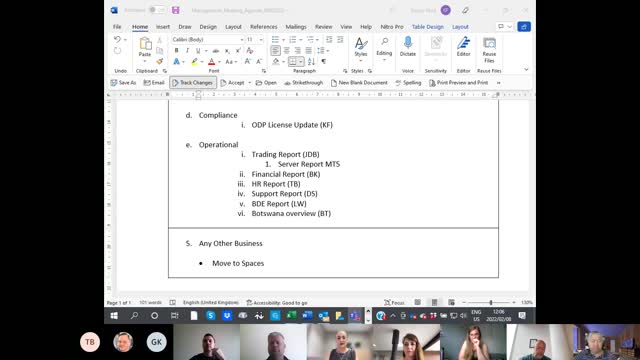Open Excel from the taskbar

coord(291,316)
